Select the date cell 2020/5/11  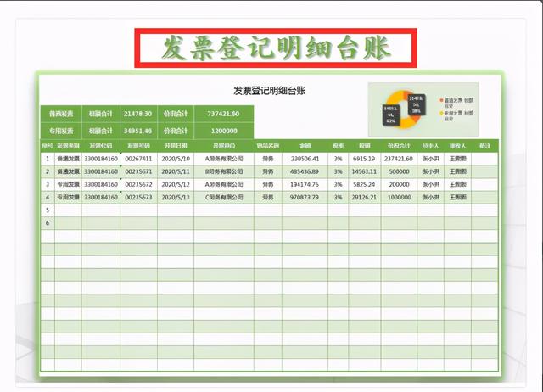point(176,171)
